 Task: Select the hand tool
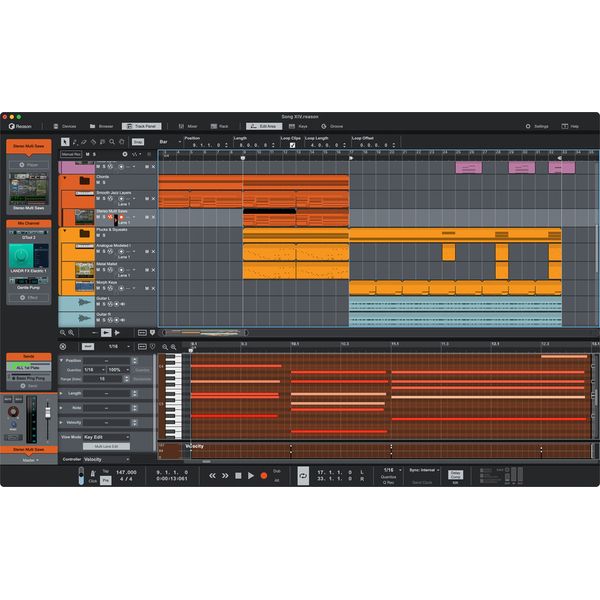click(122, 142)
